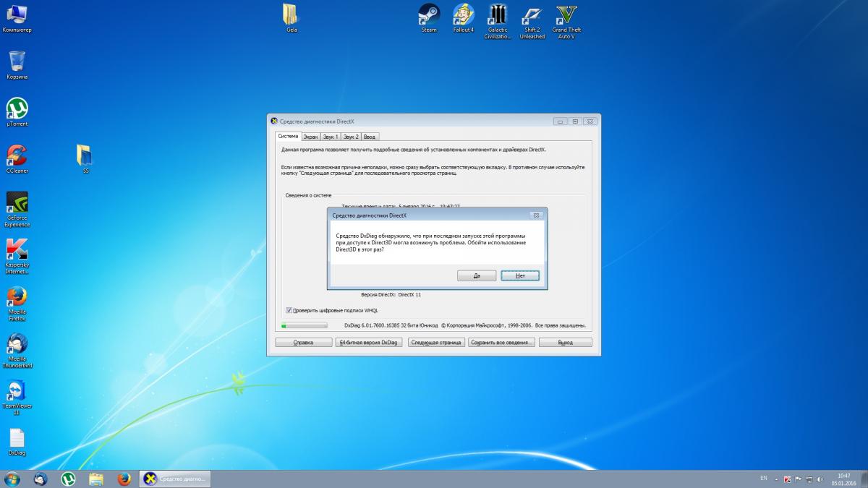Viewport: 868px width, 488px height.
Task: Select the DxDiag text file on desktop
Action: (x=17, y=442)
